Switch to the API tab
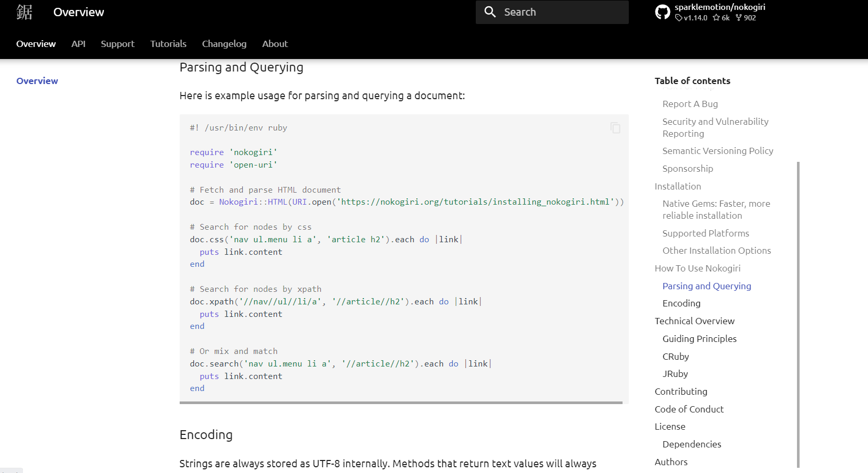This screenshot has height=473, width=868. 78,44
